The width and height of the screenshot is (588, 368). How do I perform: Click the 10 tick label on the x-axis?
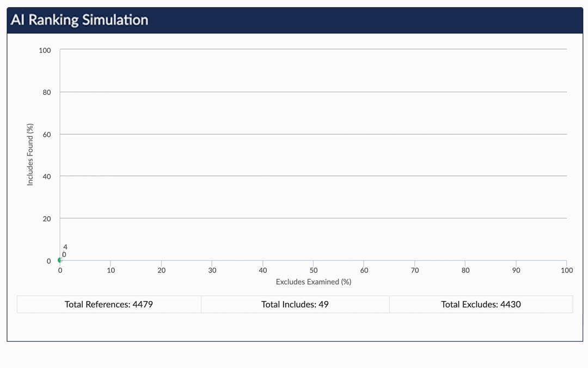[111, 270]
